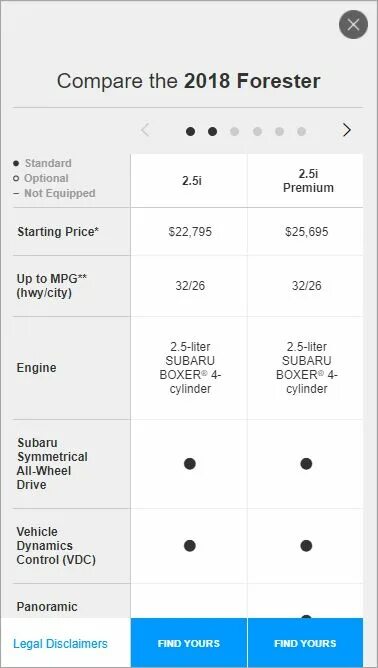Click the 2.5i AWD standard dot
This screenshot has width=378, height=668.
point(190,464)
